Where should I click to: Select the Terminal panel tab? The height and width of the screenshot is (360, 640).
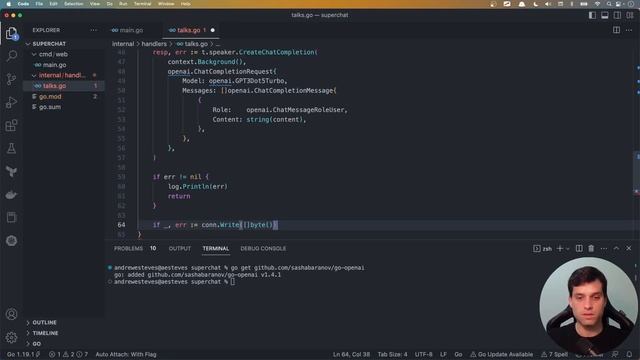point(216,248)
